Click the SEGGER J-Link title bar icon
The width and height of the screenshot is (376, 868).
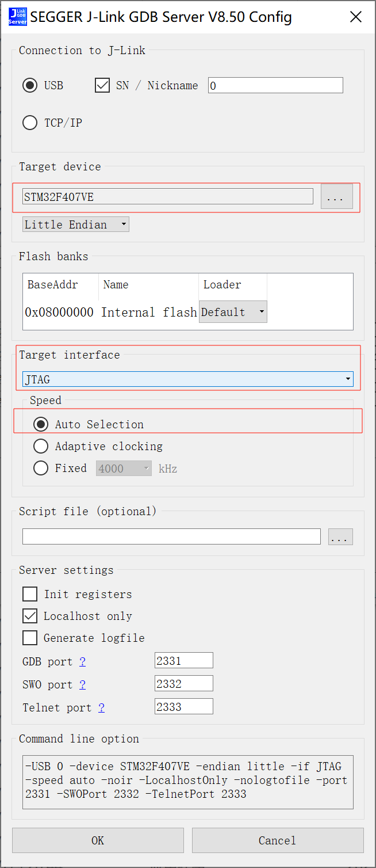(x=17, y=17)
